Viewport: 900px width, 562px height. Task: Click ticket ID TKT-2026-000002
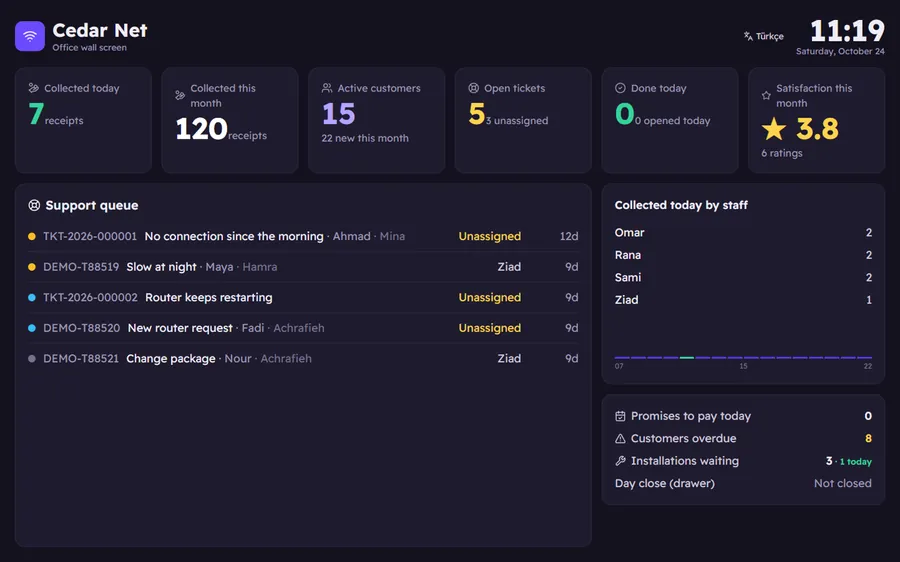(x=90, y=297)
